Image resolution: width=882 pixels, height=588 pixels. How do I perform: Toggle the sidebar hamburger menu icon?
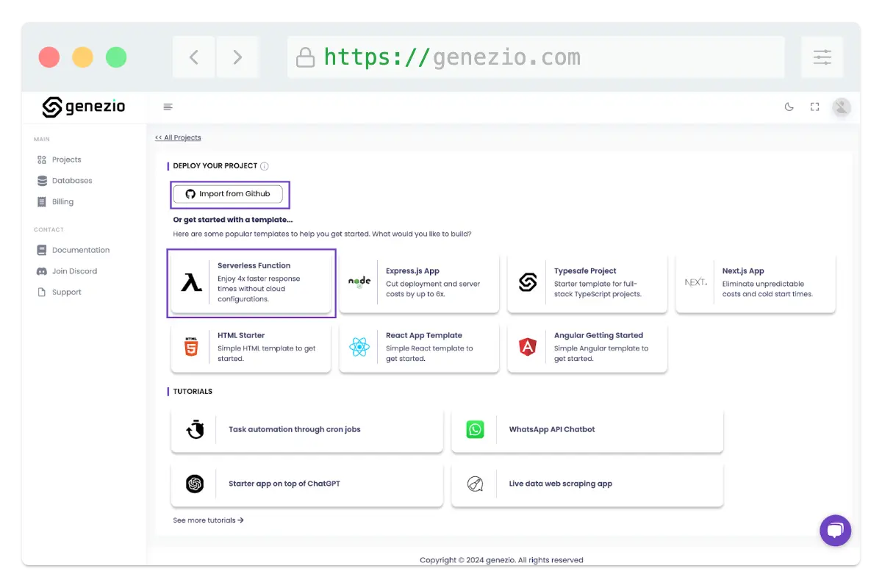coord(168,107)
